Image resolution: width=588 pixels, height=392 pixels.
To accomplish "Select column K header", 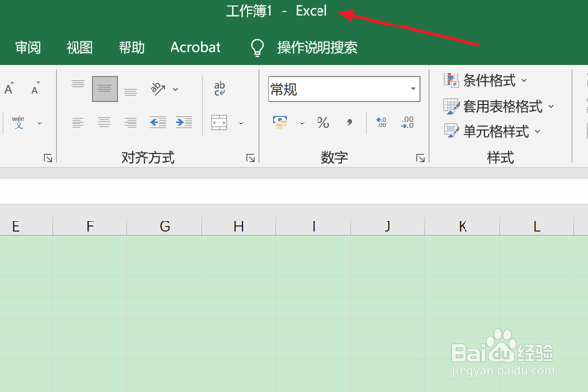I will (x=462, y=225).
